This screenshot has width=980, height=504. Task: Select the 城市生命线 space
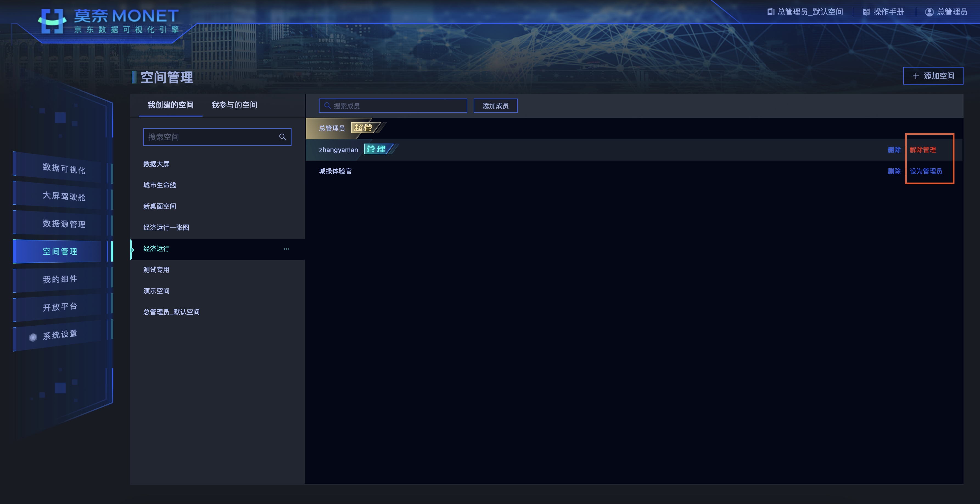point(218,185)
